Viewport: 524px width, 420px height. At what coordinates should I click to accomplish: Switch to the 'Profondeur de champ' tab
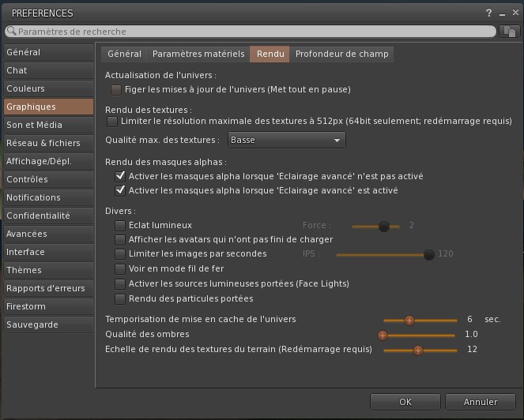coord(341,54)
